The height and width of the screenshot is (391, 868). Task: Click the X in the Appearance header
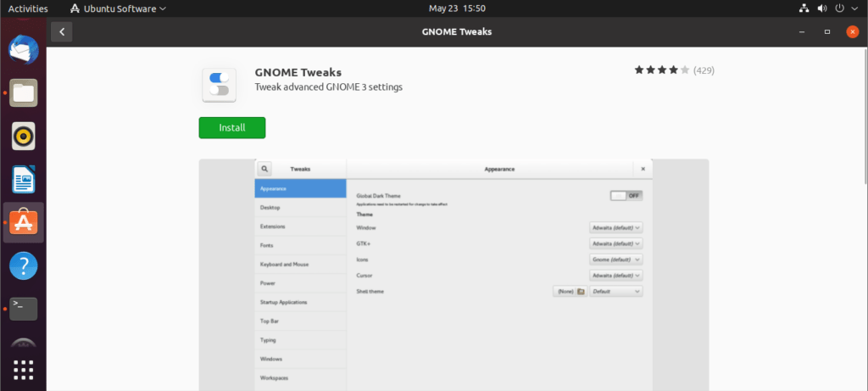point(643,169)
